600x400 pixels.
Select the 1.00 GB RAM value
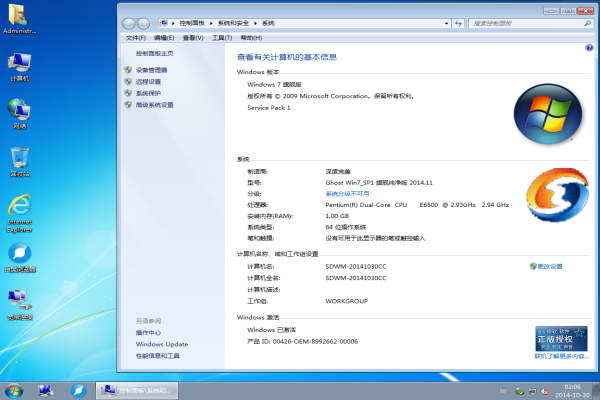click(x=337, y=216)
